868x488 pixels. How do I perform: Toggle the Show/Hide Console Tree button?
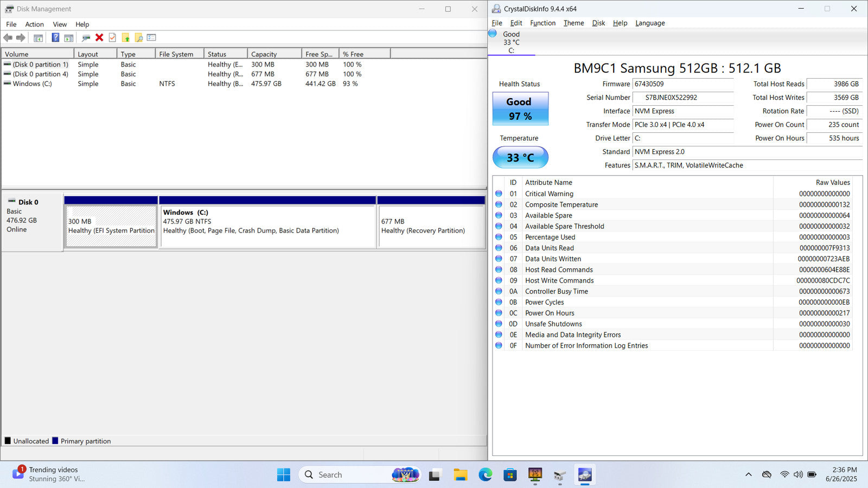click(38, 38)
